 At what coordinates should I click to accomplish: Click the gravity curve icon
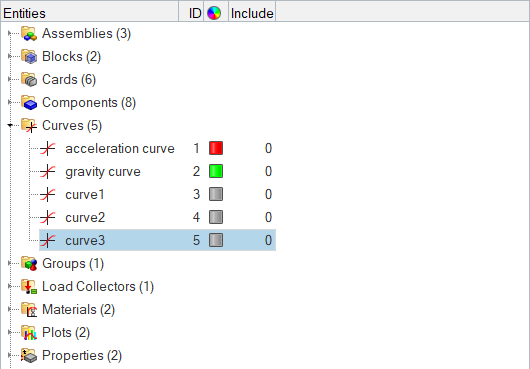pyautogui.click(x=48, y=171)
